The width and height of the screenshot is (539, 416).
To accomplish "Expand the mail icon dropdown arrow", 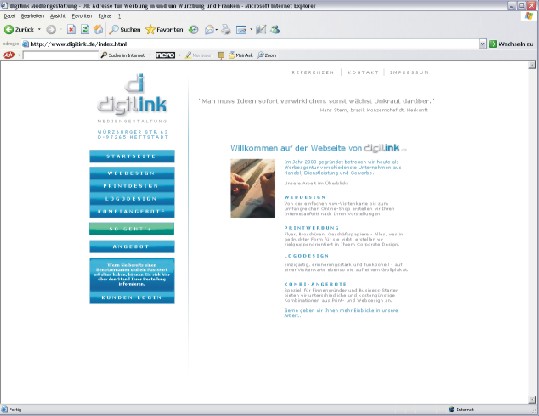I will pyautogui.click(x=216, y=30).
